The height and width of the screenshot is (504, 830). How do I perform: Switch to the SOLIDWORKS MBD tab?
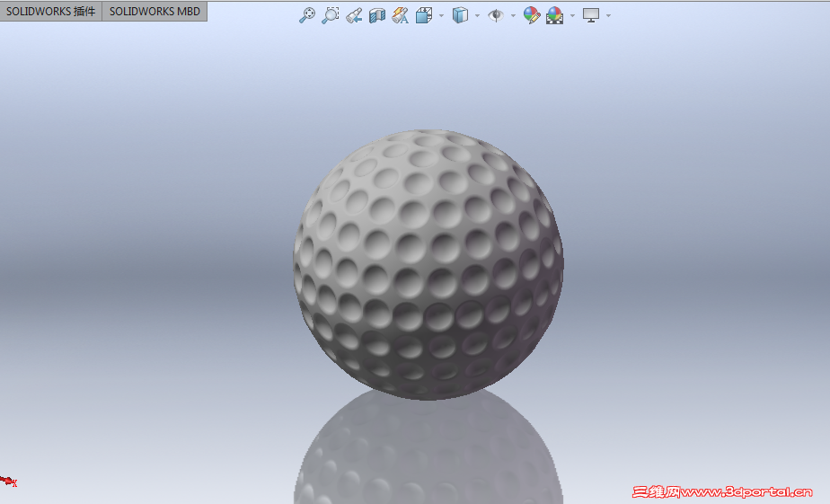tap(155, 11)
